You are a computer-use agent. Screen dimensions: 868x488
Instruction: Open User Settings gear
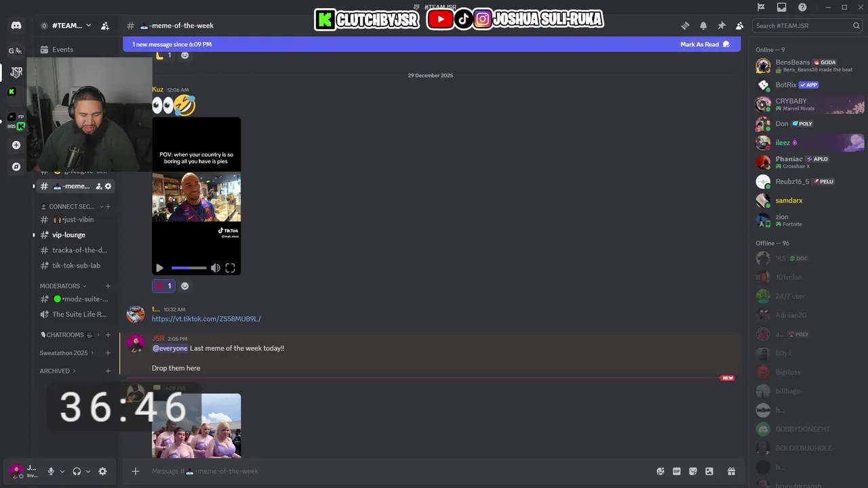[x=102, y=471]
